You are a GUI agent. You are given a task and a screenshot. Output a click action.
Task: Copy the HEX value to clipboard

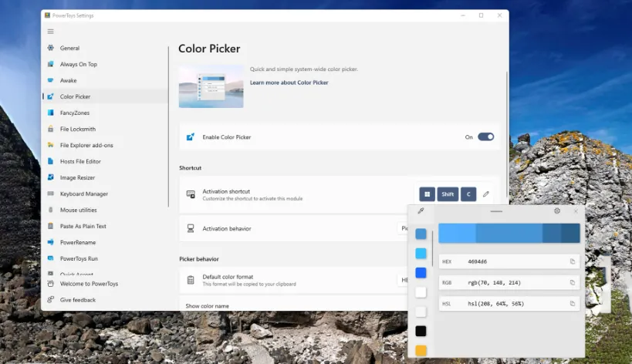click(x=573, y=261)
